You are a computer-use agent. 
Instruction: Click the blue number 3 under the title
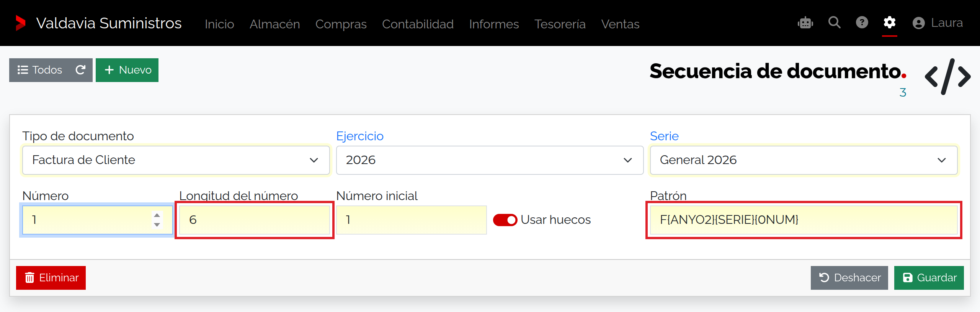tap(903, 92)
